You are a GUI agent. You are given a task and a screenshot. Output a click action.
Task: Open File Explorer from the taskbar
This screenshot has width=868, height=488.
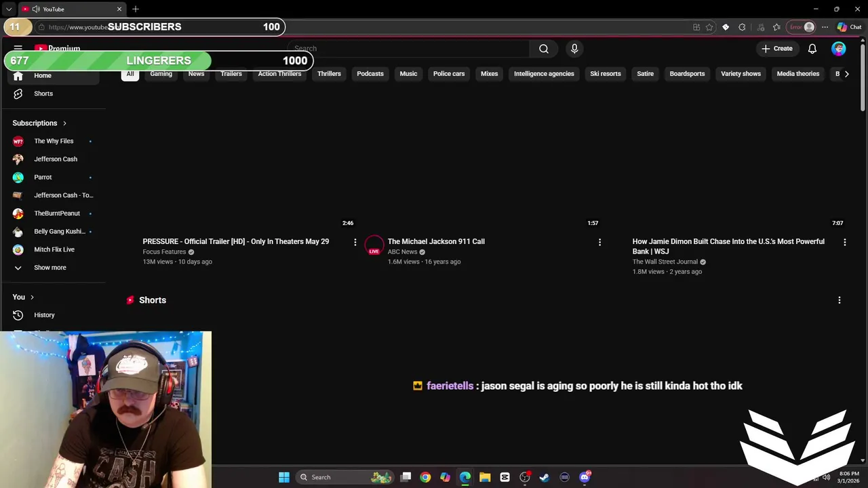click(485, 477)
